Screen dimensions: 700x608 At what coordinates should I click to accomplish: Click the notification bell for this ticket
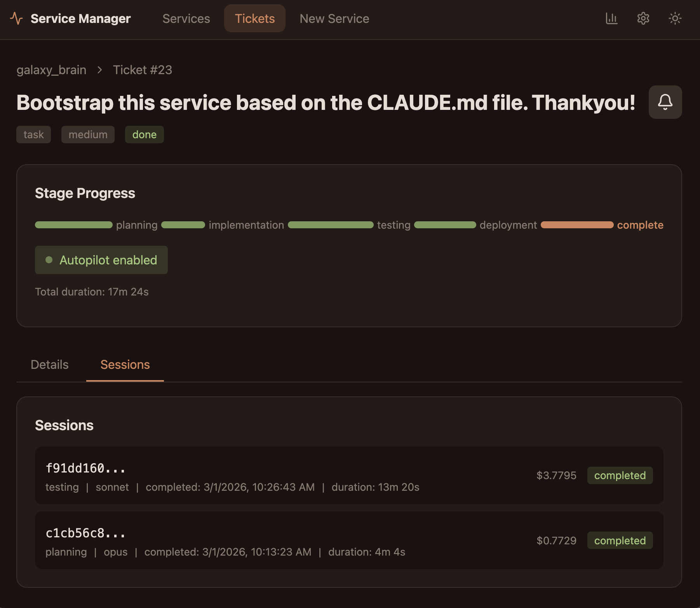665,102
